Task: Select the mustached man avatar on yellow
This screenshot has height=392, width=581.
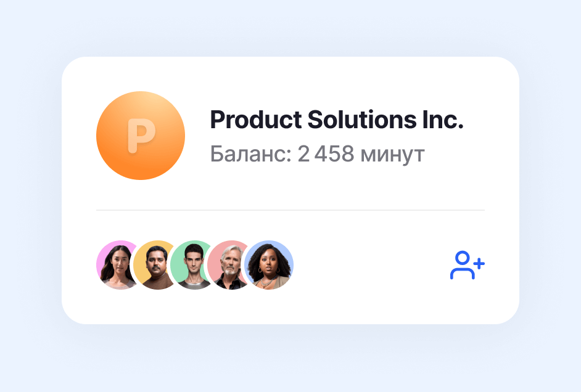Action: tap(154, 265)
